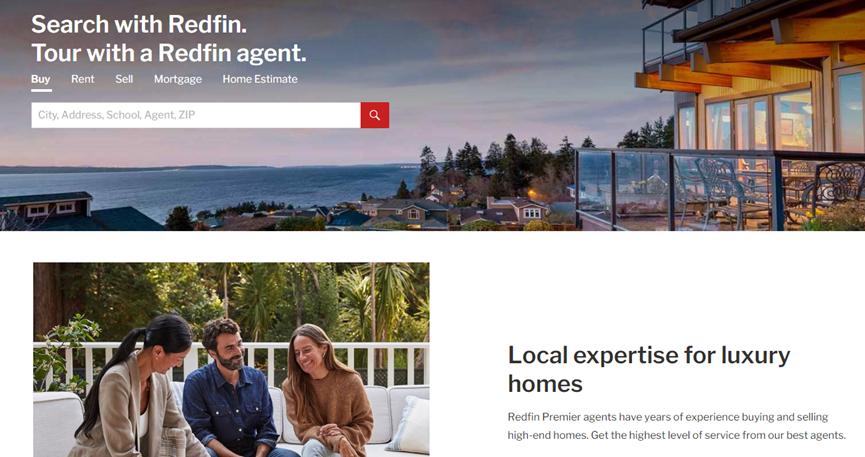This screenshot has height=457, width=865.
Task: Click the white underline beneath Buy
Action: click(x=41, y=90)
